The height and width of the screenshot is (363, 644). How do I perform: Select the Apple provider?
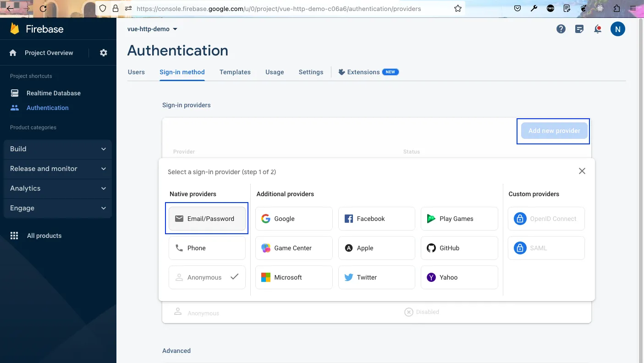click(x=377, y=248)
